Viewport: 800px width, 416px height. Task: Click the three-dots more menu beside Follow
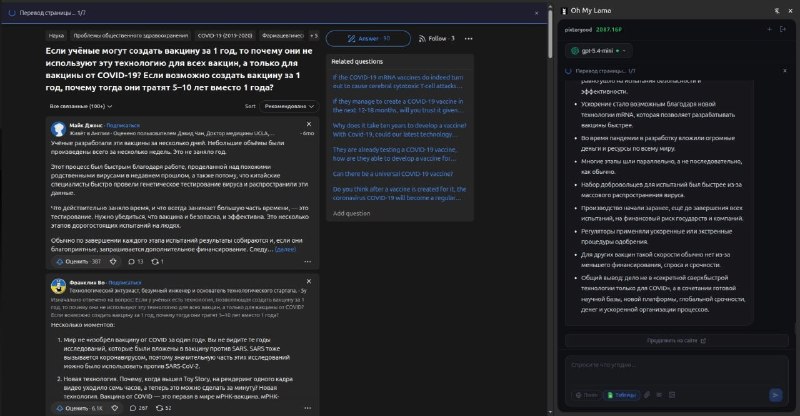[468, 38]
